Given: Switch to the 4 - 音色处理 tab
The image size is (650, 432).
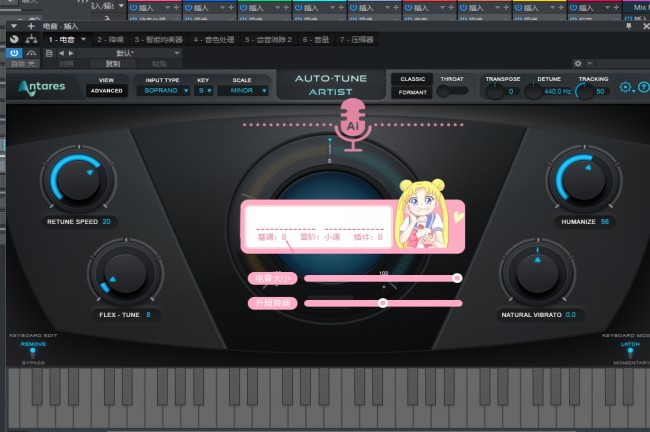Looking at the screenshot, I should [208, 39].
